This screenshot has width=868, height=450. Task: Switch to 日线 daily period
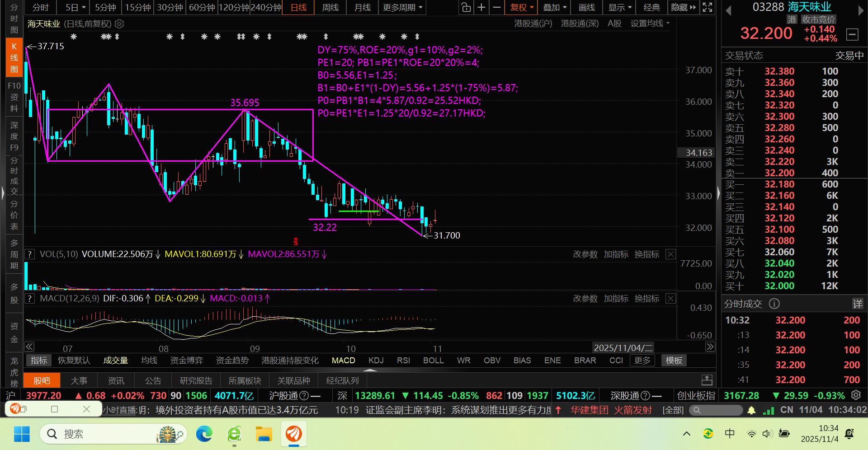coord(298,8)
